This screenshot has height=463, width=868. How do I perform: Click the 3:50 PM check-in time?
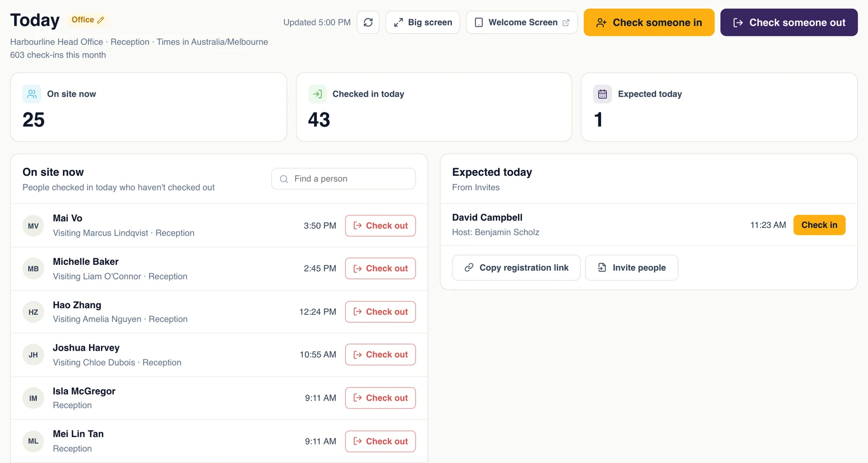click(320, 226)
